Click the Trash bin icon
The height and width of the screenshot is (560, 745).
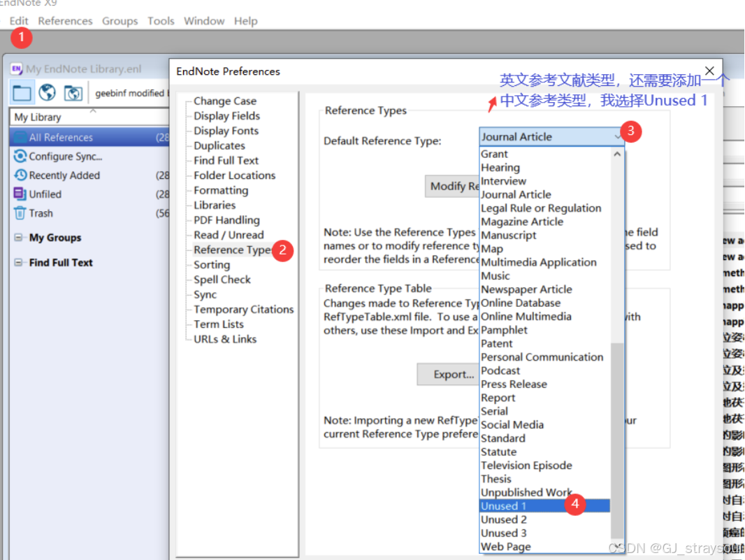[x=20, y=213]
